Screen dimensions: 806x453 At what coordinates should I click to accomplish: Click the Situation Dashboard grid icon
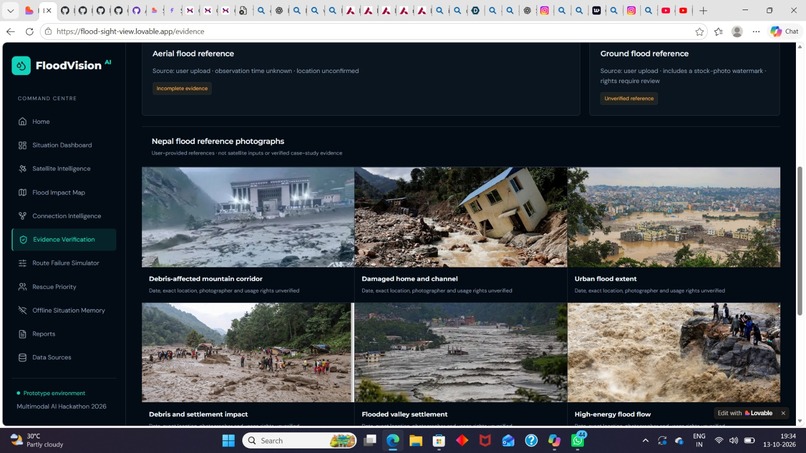point(23,146)
